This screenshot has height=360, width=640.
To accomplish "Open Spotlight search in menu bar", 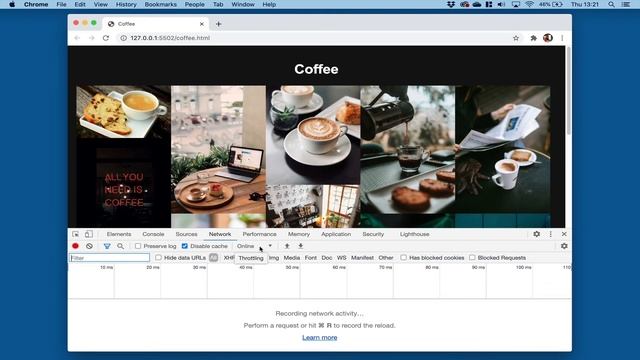I will (x=611, y=4).
